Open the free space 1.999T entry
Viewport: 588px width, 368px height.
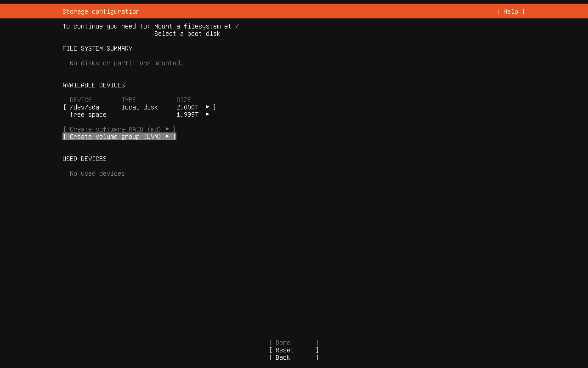(x=139, y=115)
